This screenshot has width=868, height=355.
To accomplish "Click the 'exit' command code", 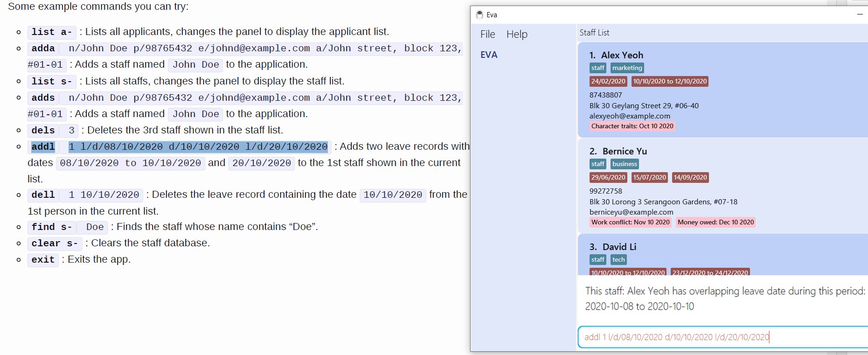I will [x=43, y=259].
